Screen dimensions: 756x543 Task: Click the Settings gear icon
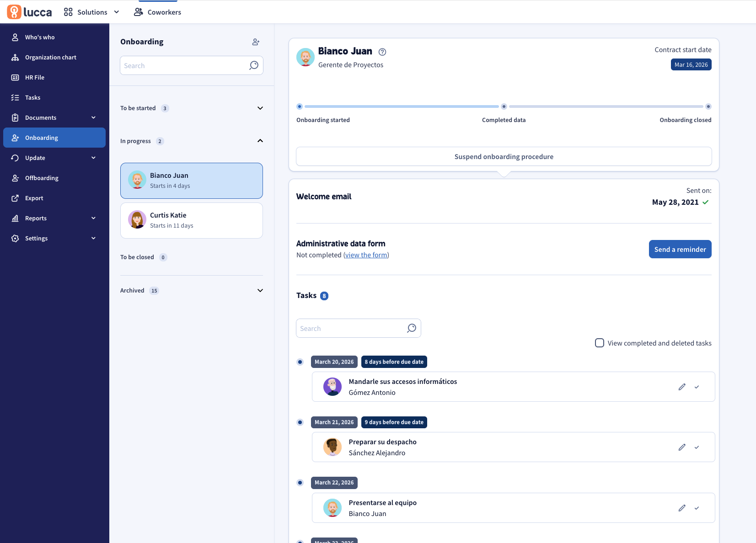coord(15,238)
